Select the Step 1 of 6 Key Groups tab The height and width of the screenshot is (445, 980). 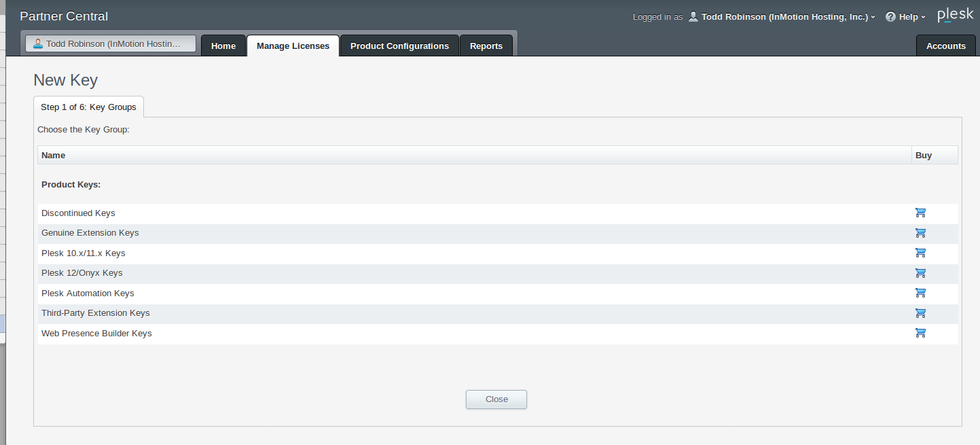point(88,107)
